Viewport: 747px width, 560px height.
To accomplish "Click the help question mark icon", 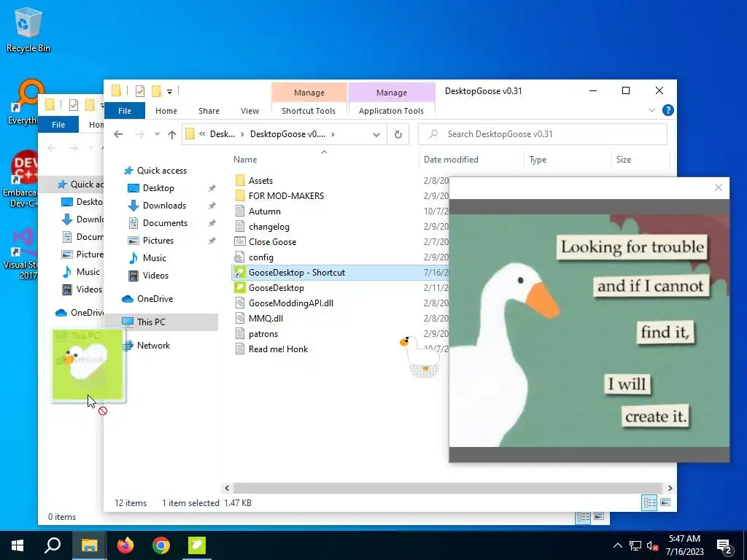I will coord(668,111).
